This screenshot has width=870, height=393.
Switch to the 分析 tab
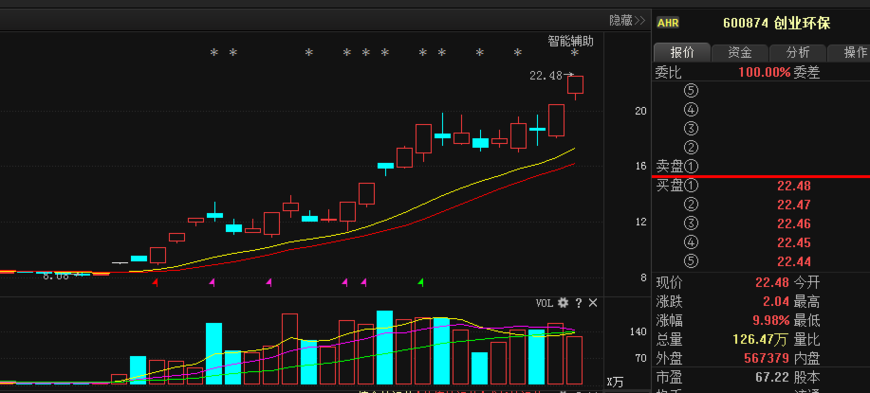click(797, 53)
